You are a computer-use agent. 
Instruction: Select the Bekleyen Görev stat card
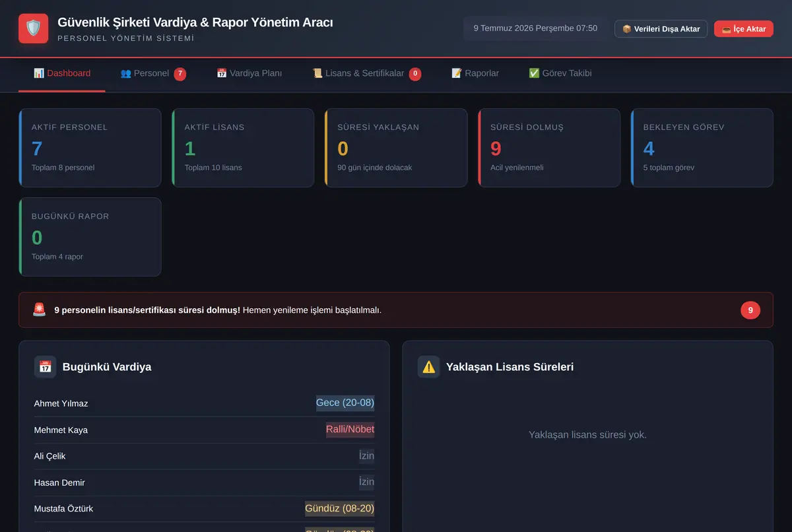[702, 148]
